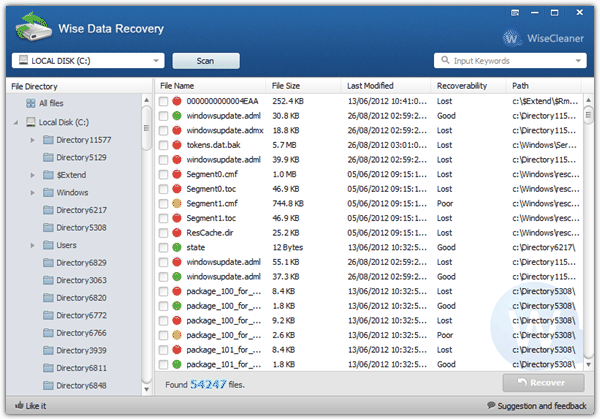Collapse the Local Disk (C:) tree node
This screenshot has width=600, height=419.
point(16,122)
